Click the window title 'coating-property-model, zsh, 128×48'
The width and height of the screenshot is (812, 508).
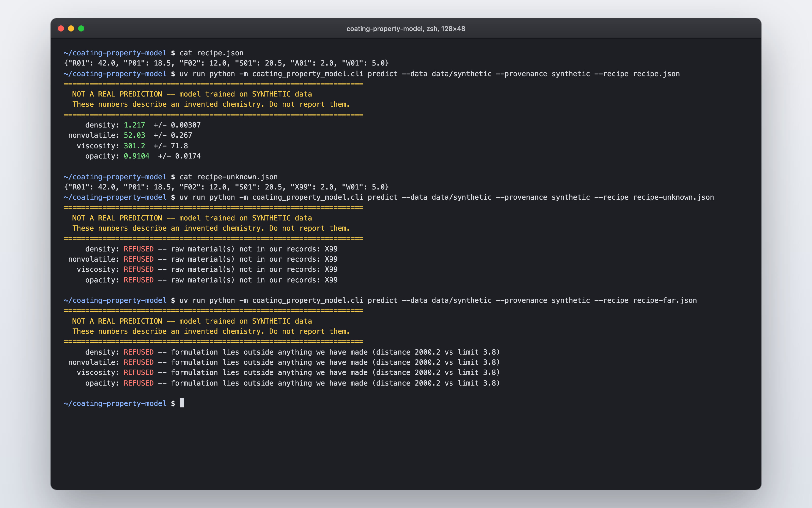pyautogui.click(x=406, y=29)
